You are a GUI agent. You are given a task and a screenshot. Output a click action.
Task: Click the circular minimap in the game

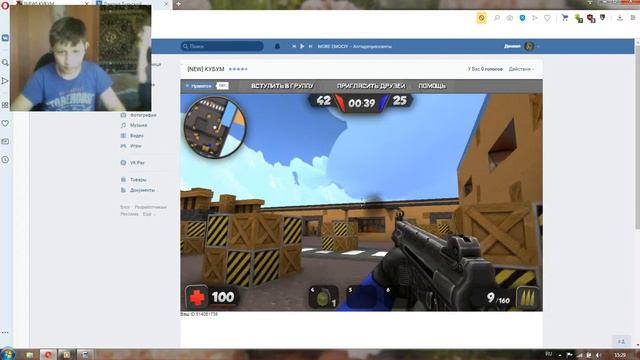coord(215,127)
